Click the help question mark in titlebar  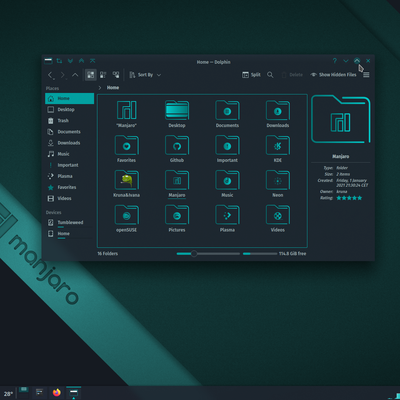point(335,61)
